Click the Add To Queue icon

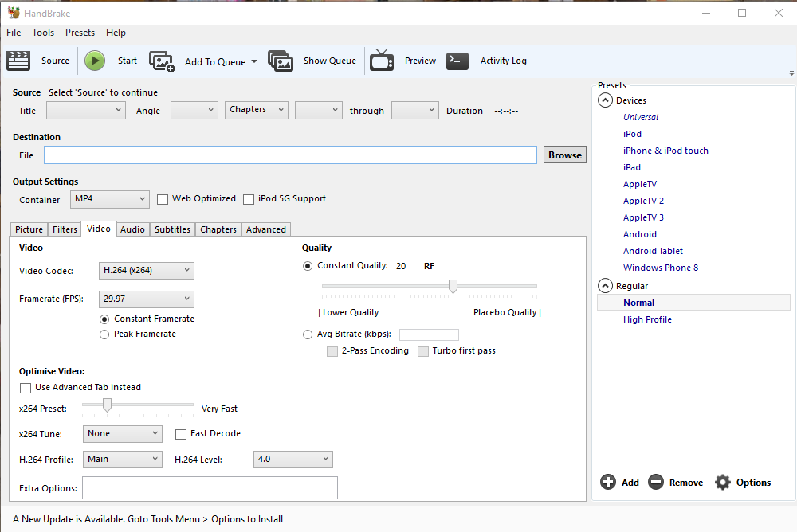(x=162, y=61)
